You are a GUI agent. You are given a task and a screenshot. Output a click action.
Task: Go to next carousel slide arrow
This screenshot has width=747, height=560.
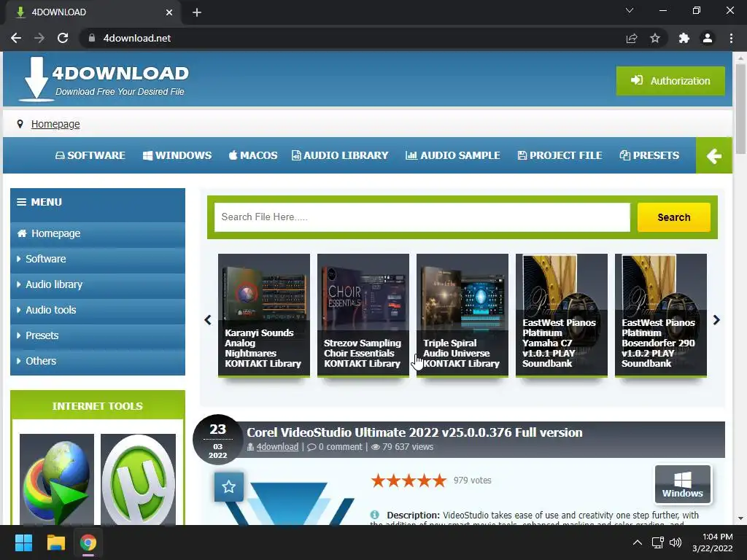[x=716, y=320]
